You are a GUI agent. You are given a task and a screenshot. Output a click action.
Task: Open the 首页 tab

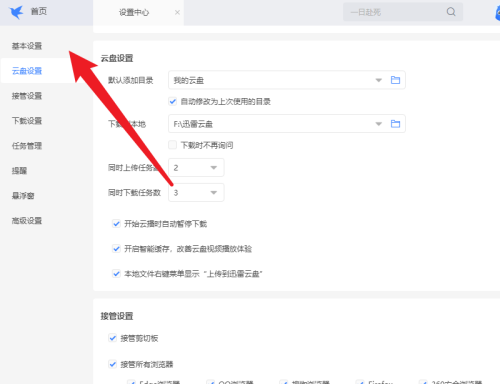(x=39, y=12)
